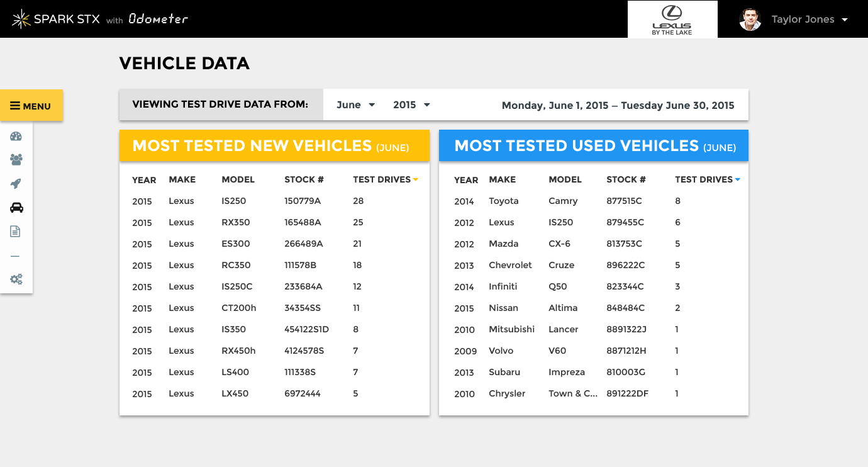Click the Most Tested New Vehicles heading
This screenshot has width=868, height=467.
click(271, 146)
